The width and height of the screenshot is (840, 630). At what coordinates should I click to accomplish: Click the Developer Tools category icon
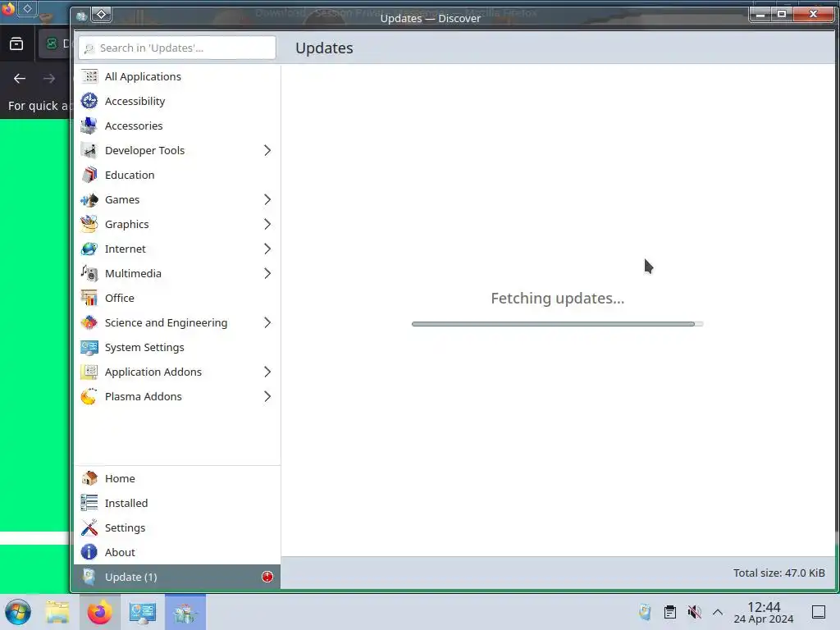89,151
